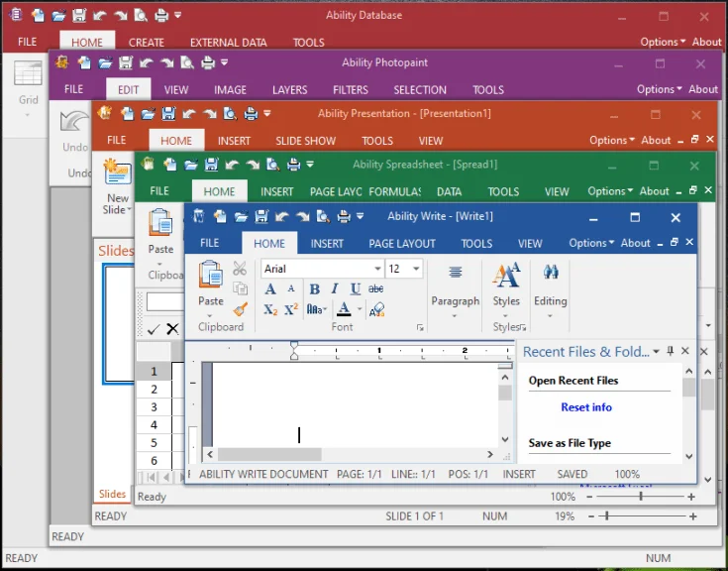
Task: Switch to INSERT tab in Ability Write
Action: [327, 244]
